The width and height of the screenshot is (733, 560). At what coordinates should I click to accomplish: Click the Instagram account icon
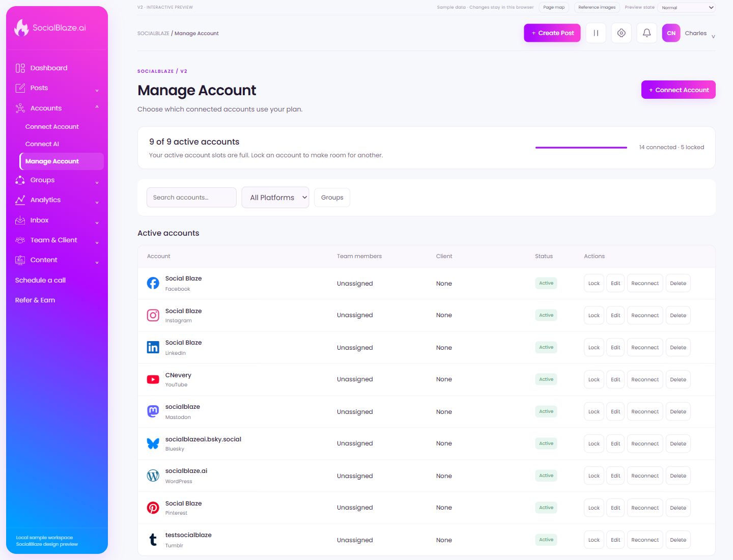pyautogui.click(x=153, y=315)
